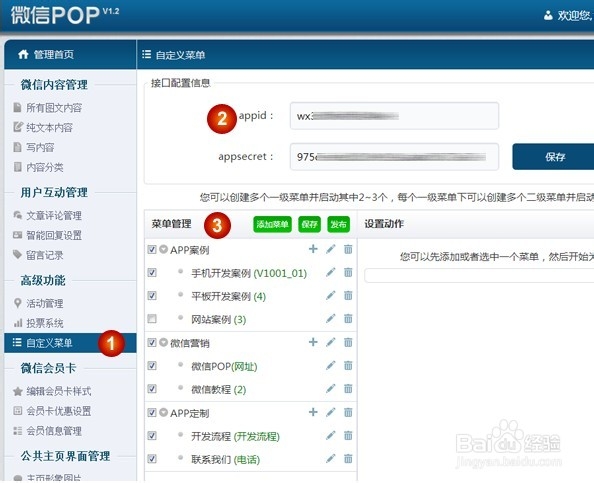Edit the APP案例 menu with pencil icon
Screen dimensions: 594x483
[331, 249]
